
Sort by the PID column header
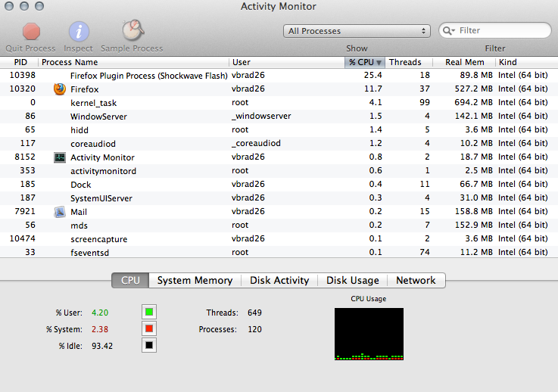pos(19,62)
